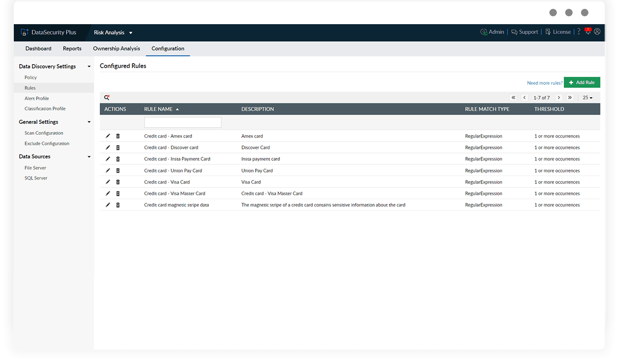Delete the Credit card - Discover card rule
Screen dimensions: 619x364
(x=117, y=147)
